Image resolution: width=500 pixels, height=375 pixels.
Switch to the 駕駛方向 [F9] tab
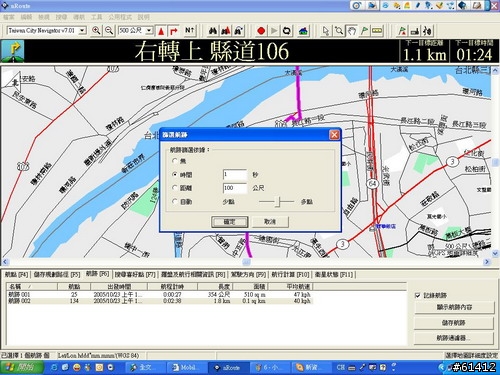pyautogui.click(x=248, y=275)
